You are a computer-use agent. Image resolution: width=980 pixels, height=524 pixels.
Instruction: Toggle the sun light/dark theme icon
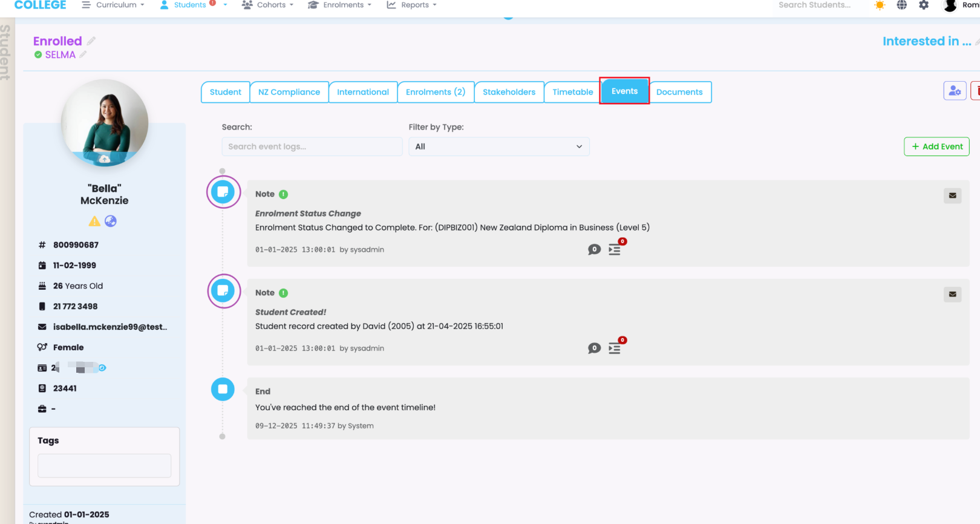tap(880, 5)
